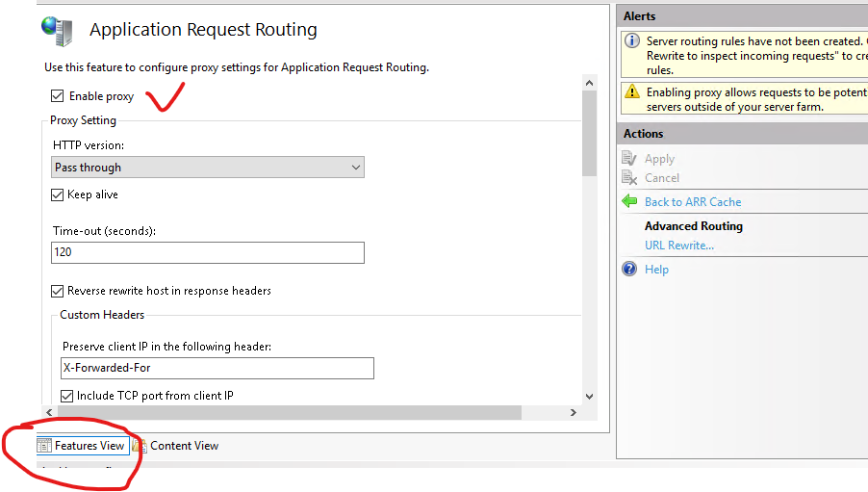
Task: Click the Content View tab icon
Action: pos(140,446)
